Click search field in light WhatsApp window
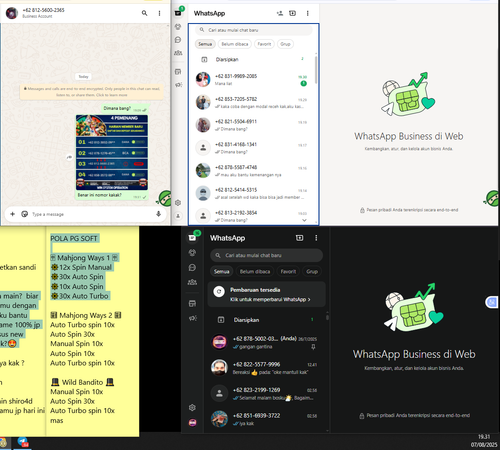This screenshot has width=500, height=450. click(254, 30)
